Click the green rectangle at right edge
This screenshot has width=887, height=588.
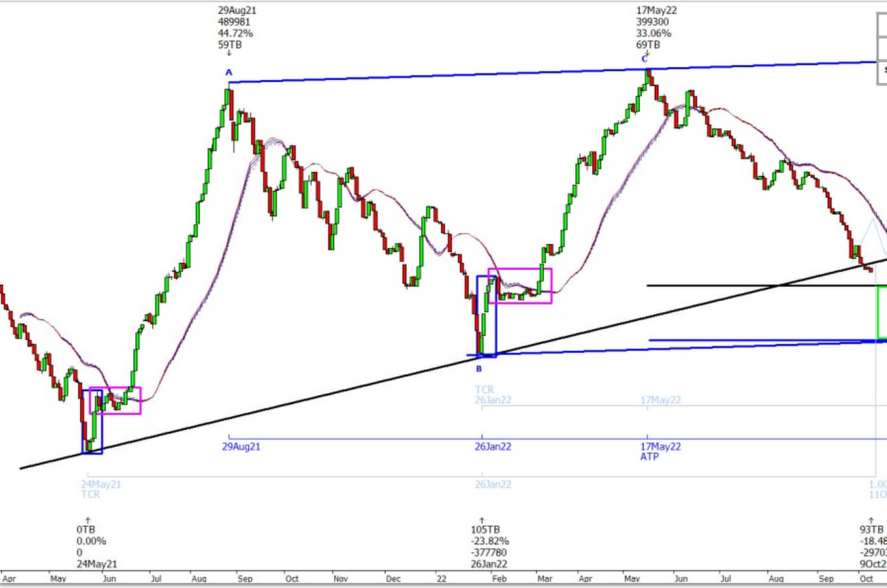[x=882, y=312]
